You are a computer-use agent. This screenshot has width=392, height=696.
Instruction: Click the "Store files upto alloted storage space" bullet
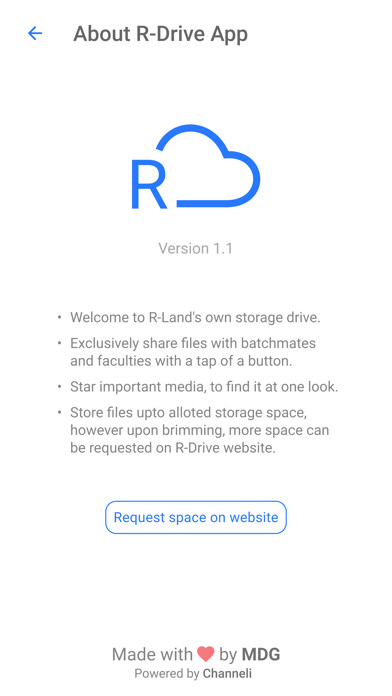pos(199,430)
